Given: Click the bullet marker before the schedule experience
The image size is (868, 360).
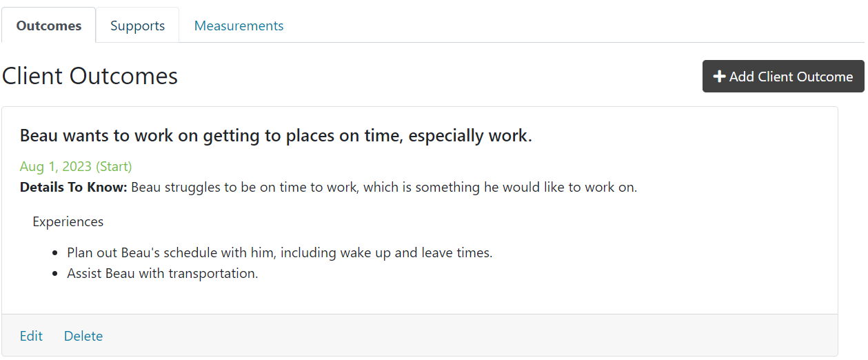Looking at the screenshot, I should click(x=55, y=253).
